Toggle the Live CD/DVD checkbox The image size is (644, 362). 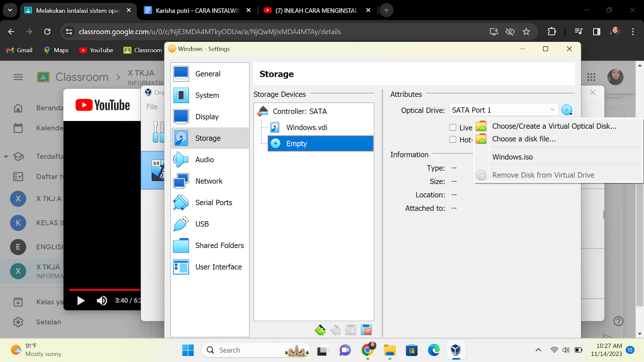(453, 128)
